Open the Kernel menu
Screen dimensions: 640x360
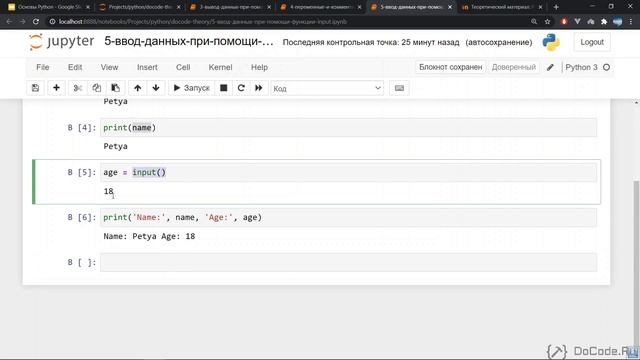point(220,67)
